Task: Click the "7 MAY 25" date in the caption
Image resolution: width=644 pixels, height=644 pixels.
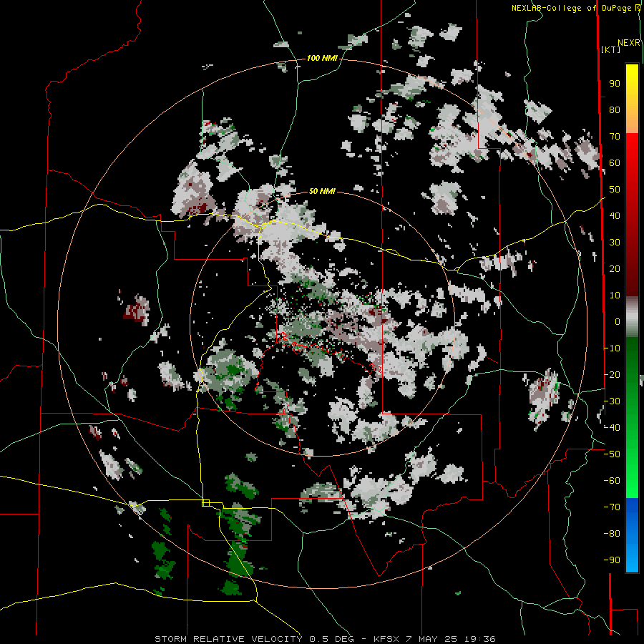Action: (x=432, y=639)
